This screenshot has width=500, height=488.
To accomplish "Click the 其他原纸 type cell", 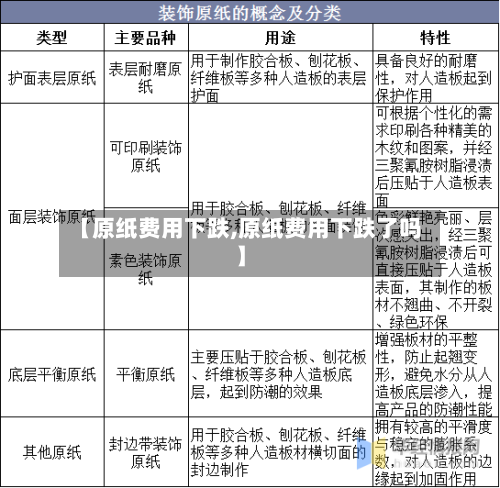I will [x=52, y=452].
